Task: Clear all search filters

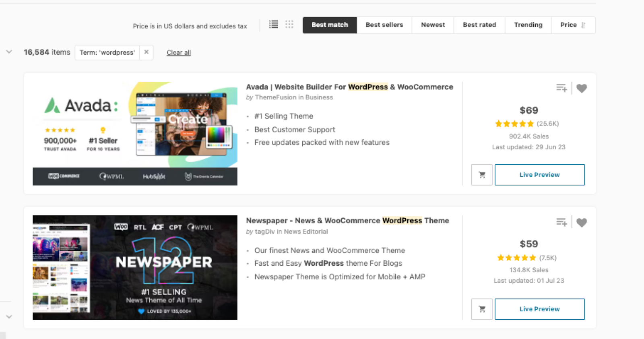Action: pyautogui.click(x=179, y=52)
